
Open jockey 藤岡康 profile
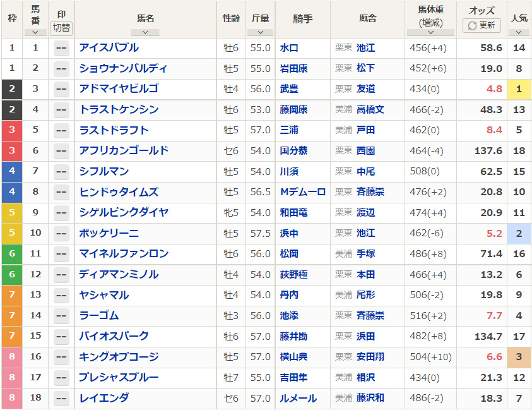(x=294, y=110)
